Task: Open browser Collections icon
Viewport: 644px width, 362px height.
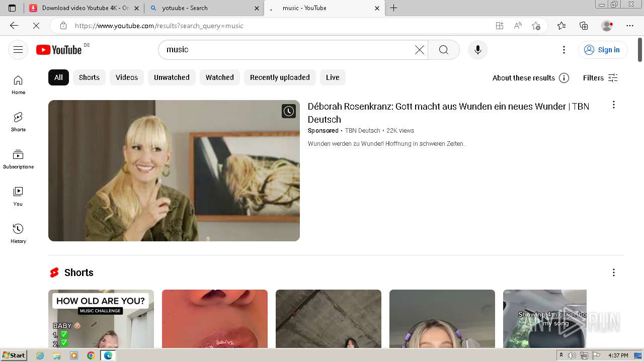Action: [584, 26]
